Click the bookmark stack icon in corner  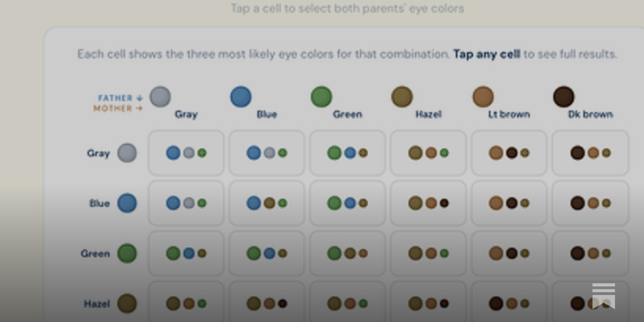pyautogui.click(x=603, y=296)
